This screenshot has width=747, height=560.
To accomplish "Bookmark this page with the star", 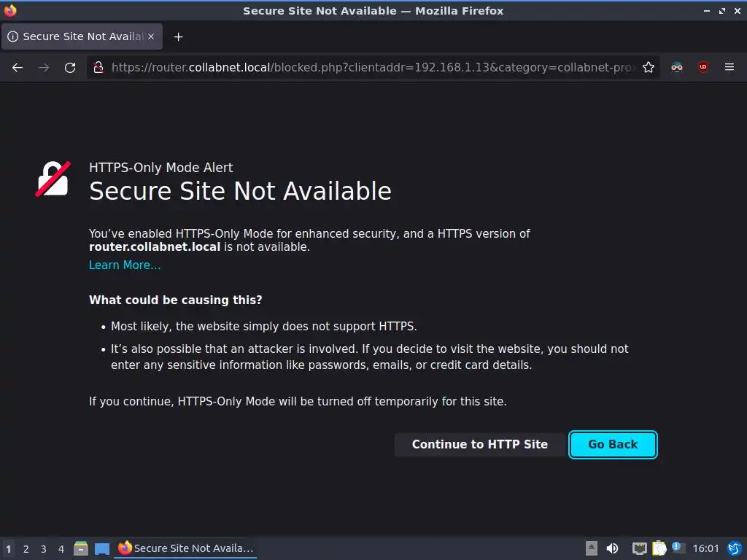I will (x=649, y=68).
